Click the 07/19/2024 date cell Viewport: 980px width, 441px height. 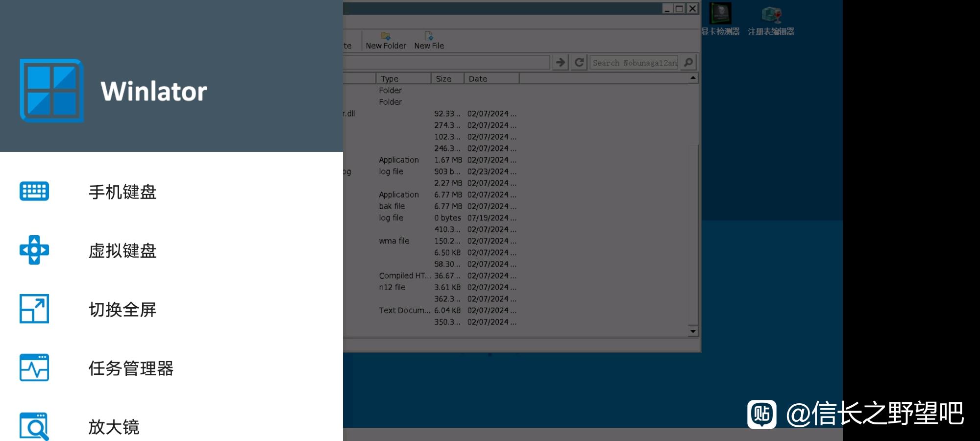pyautogui.click(x=491, y=218)
